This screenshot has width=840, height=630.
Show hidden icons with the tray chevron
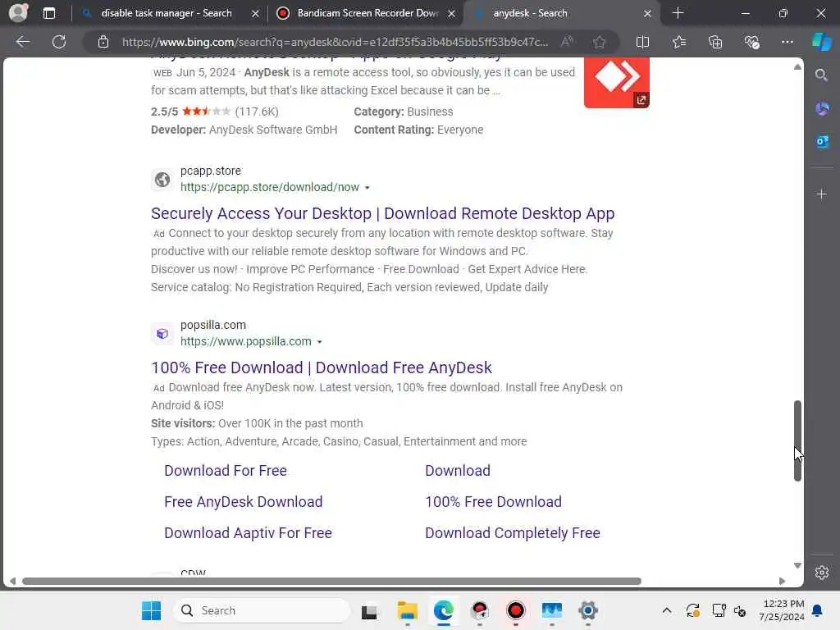(666, 610)
